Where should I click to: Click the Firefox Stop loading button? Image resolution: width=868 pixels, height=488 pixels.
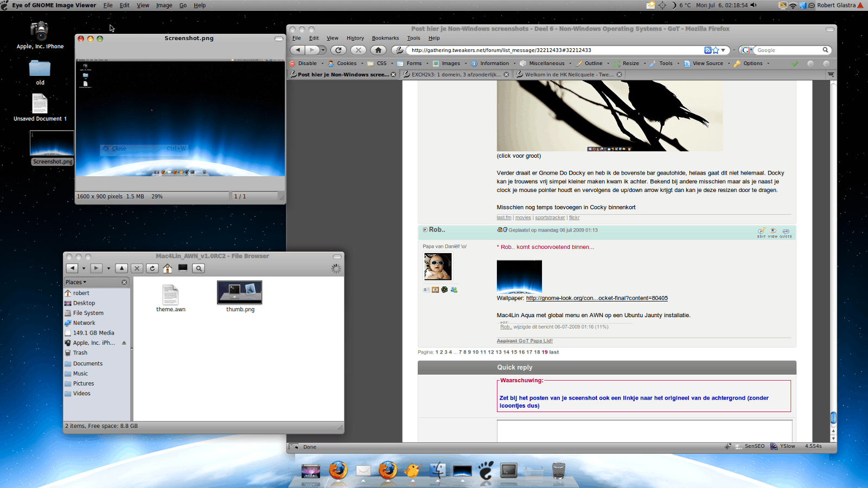358,50
